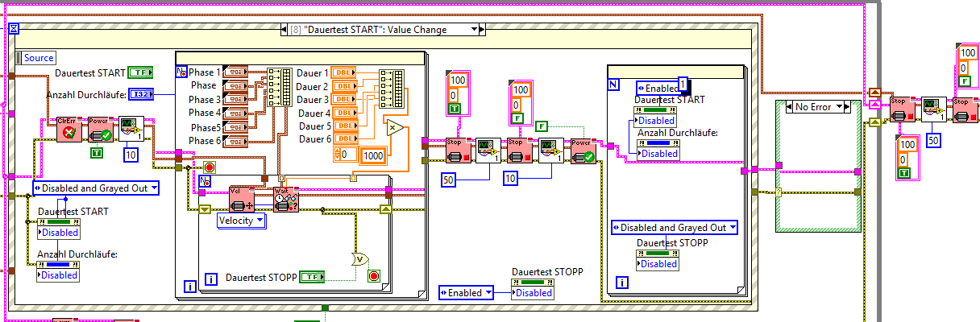Open the Velocity case selector dropdown

tap(242, 221)
